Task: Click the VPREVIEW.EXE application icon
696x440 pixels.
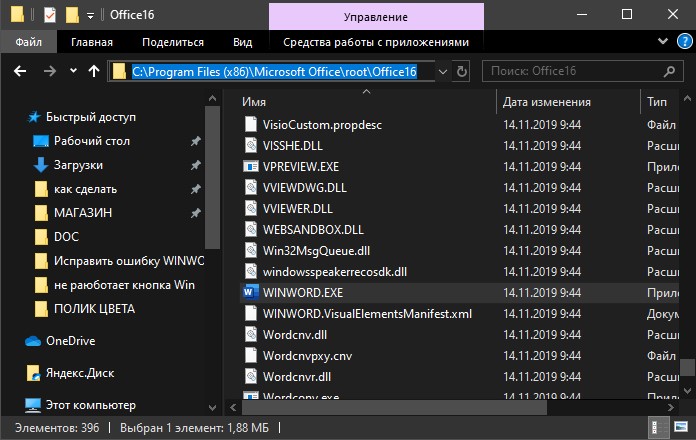Action: (x=251, y=166)
